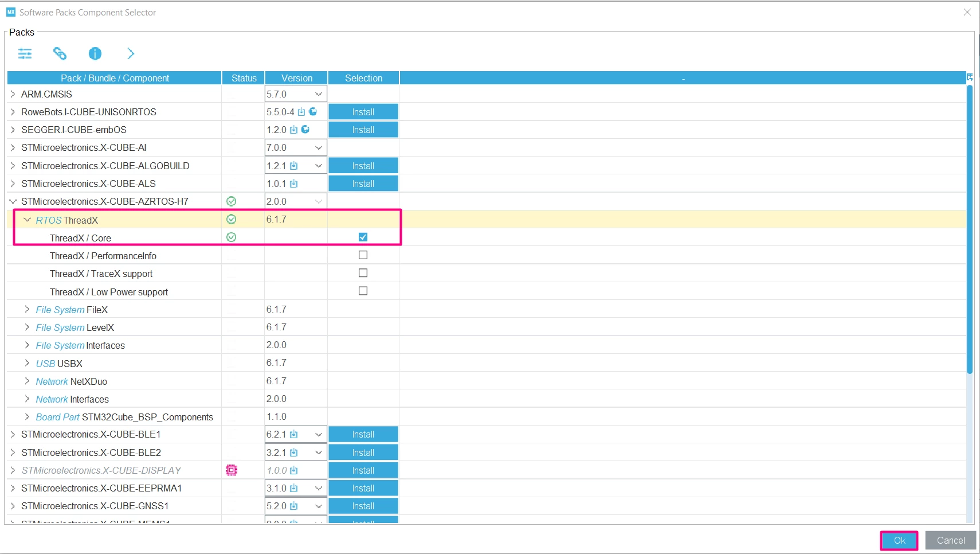Install the X-CUBE-EEPRMA1 pack
The height and width of the screenshot is (554, 980).
tap(363, 488)
